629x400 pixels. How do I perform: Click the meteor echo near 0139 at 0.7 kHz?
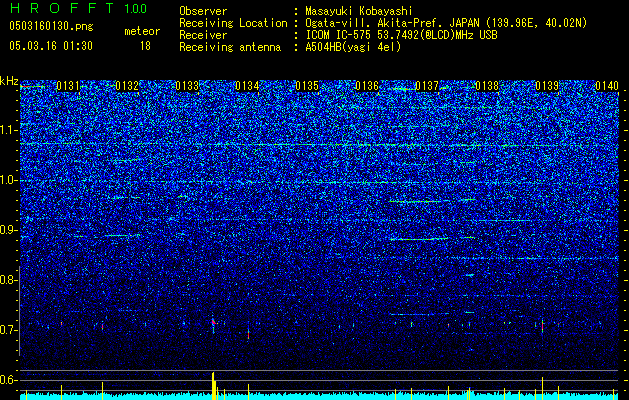pos(542,326)
